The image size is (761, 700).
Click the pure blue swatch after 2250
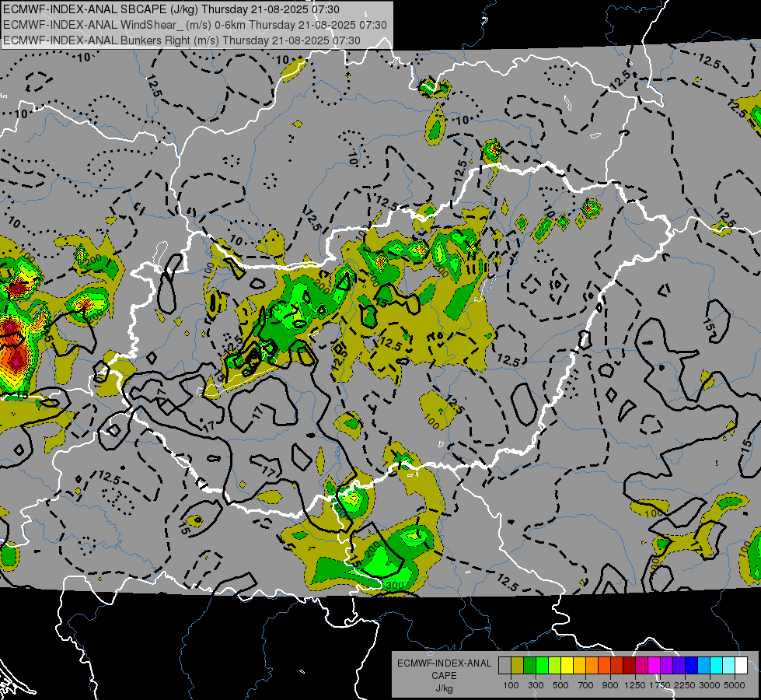pyautogui.click(x=692, y=666)
